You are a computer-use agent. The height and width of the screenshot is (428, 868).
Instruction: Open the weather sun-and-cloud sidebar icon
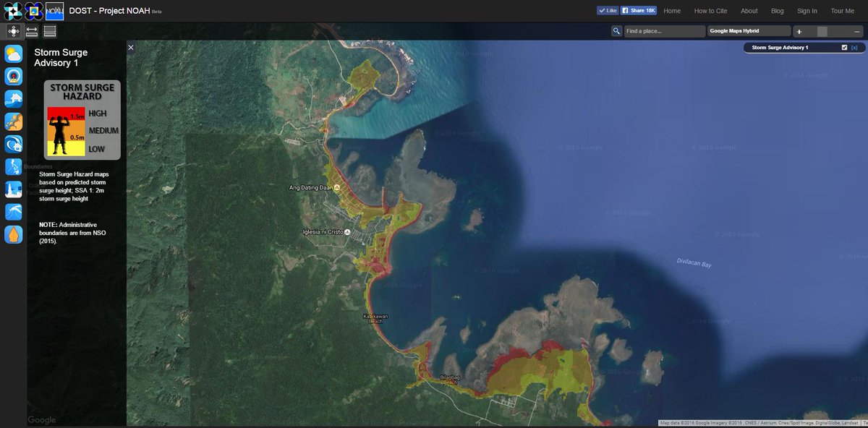tap(14, 54)
